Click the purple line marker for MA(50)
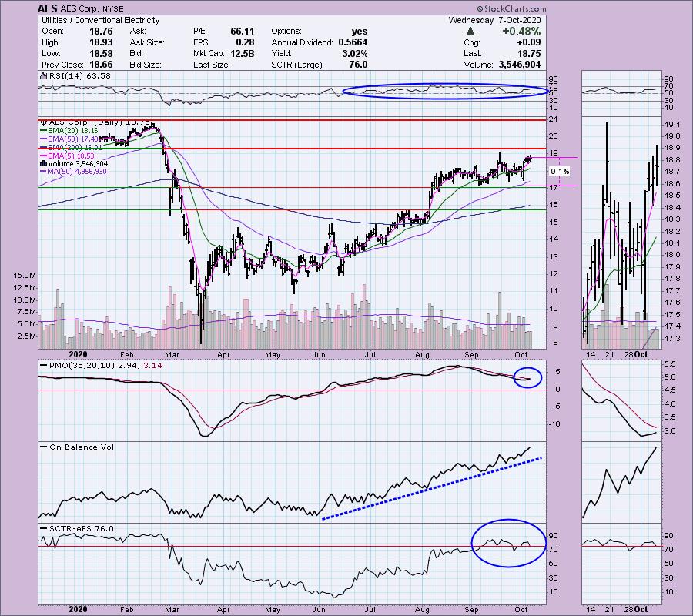 [44, 172]
